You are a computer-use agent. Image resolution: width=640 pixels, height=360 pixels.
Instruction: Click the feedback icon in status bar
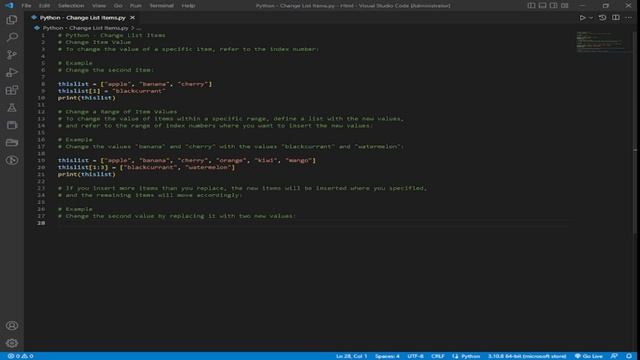click(614, 356)
